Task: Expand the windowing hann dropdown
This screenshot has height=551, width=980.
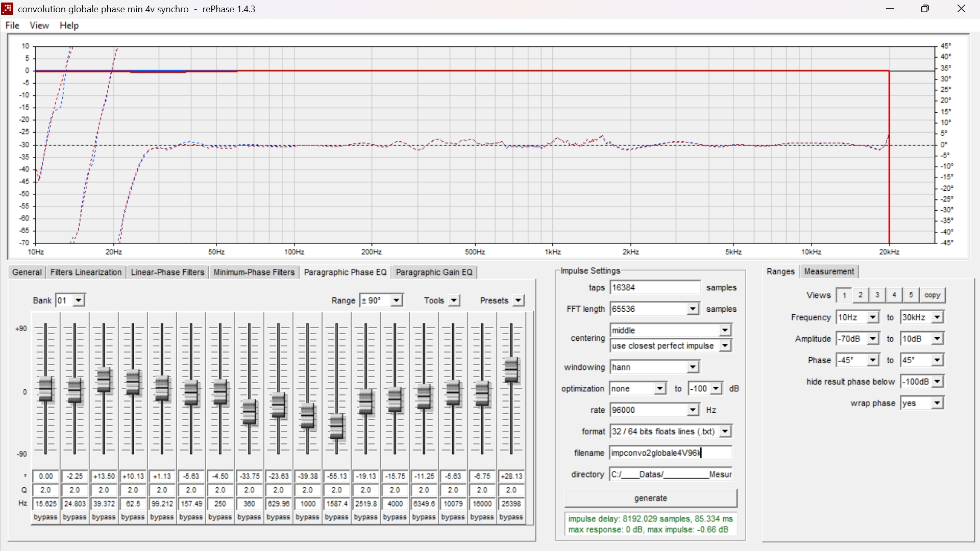Action: tap(655, 367)
